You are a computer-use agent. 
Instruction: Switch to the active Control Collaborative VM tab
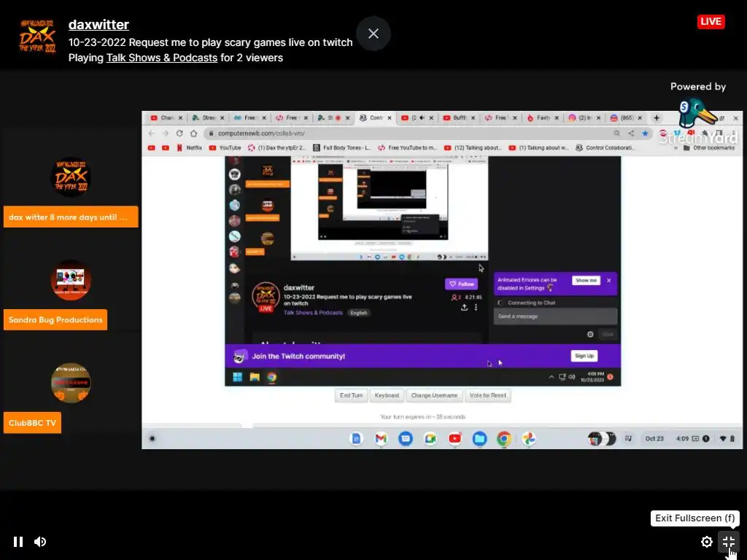tap(376, 117)
